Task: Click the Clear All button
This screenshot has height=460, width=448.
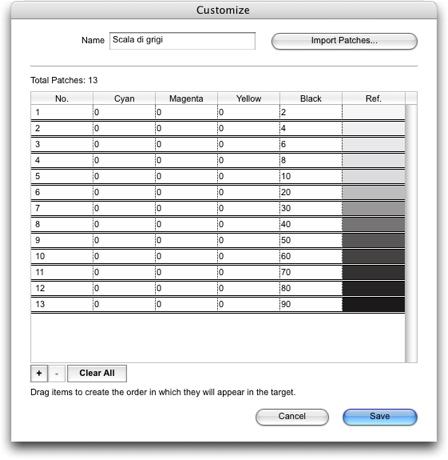Action: click(x=97, y=373)
